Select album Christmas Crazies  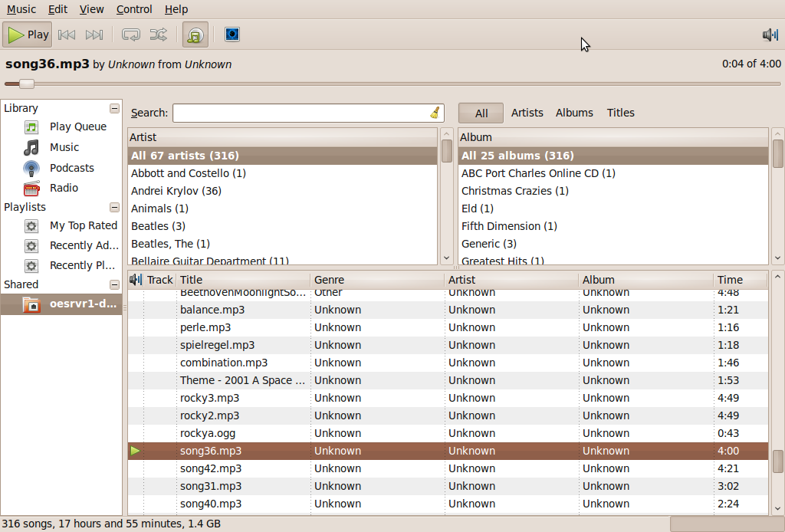tap(613, 191)
